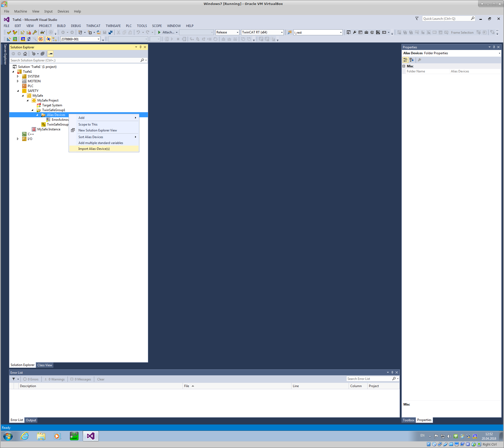This screenshot has height=448, width=504.
Task: Toggle auto-hide pin on Solution Explorer
Action: pyautogui.click(x=140, y=47)
